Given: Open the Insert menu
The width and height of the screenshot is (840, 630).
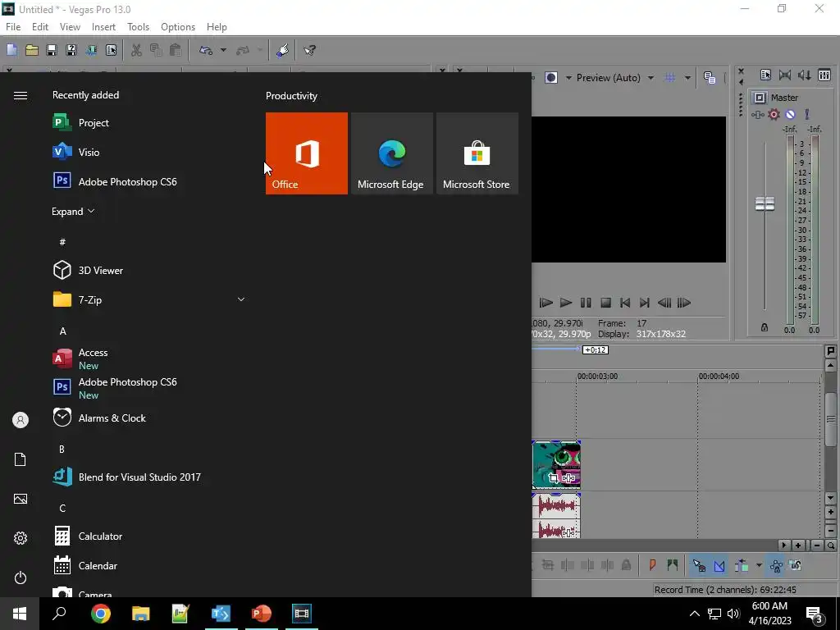Looking at the screenshot, I should click(x=103, y=27).
